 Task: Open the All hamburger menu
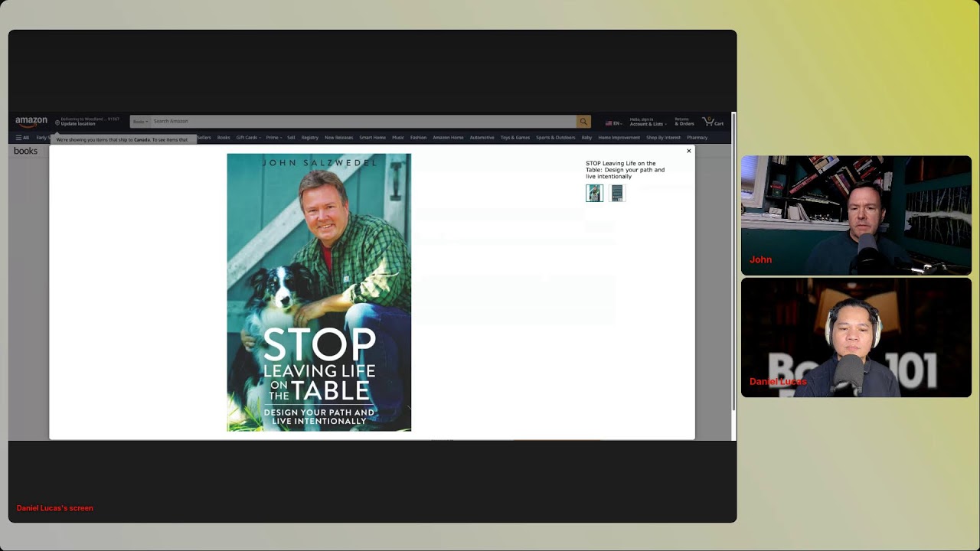pyautogui.click(x=22, y=138)
